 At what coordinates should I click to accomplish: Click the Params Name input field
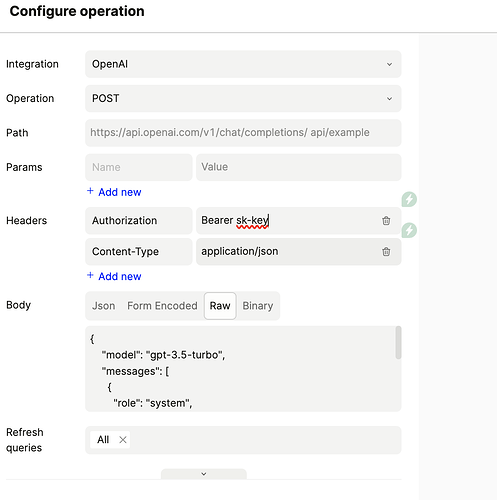click(139, 167)
